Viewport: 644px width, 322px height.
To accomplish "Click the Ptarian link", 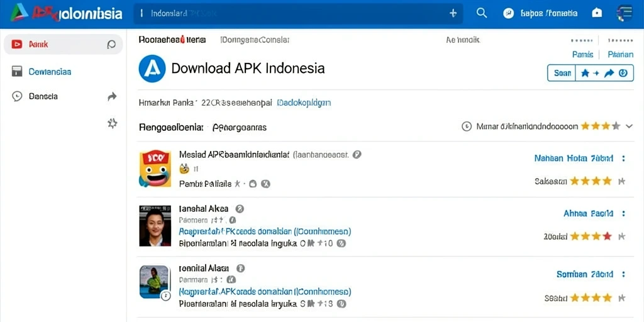I will coord(620,55).
